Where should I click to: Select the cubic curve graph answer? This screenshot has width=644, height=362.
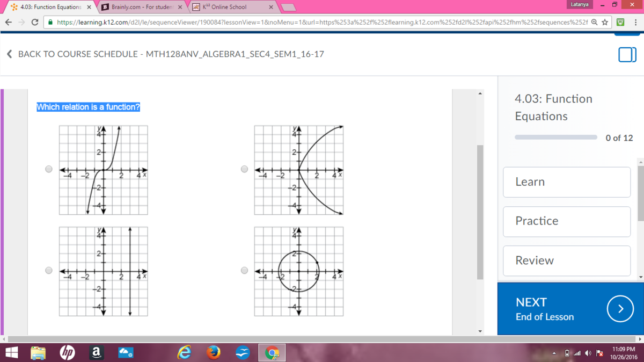coord(49,169)
